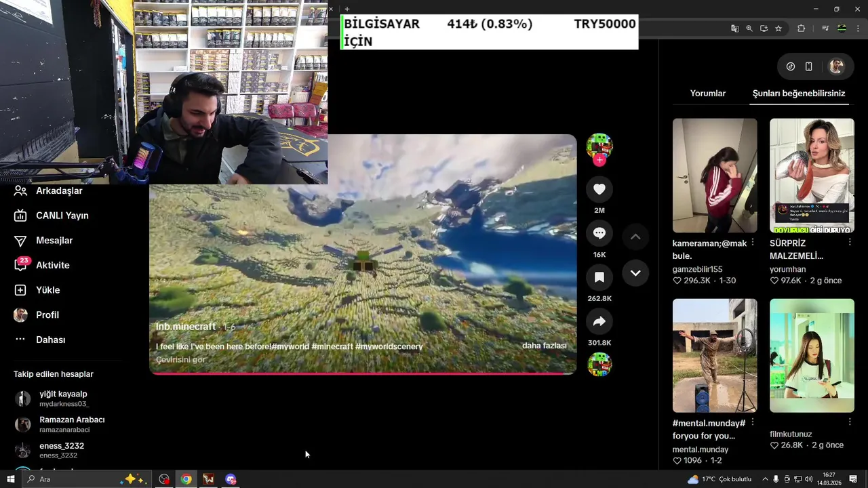Open the #myworldscenery hashtag link
This screenshot has width=868, height=488.
389,346
